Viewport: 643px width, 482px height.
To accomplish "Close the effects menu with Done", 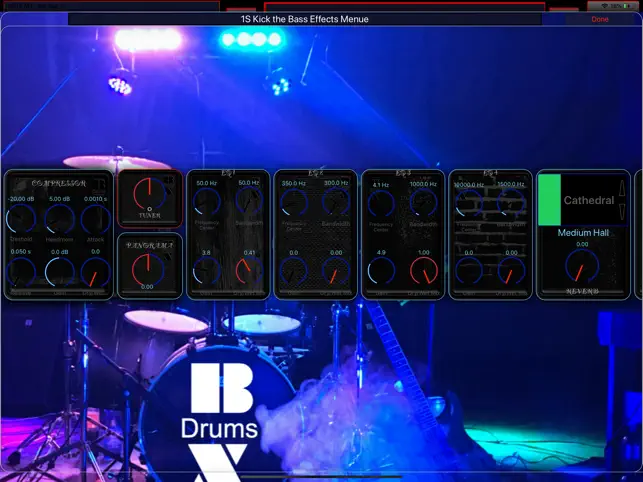I will pos(600,19).
